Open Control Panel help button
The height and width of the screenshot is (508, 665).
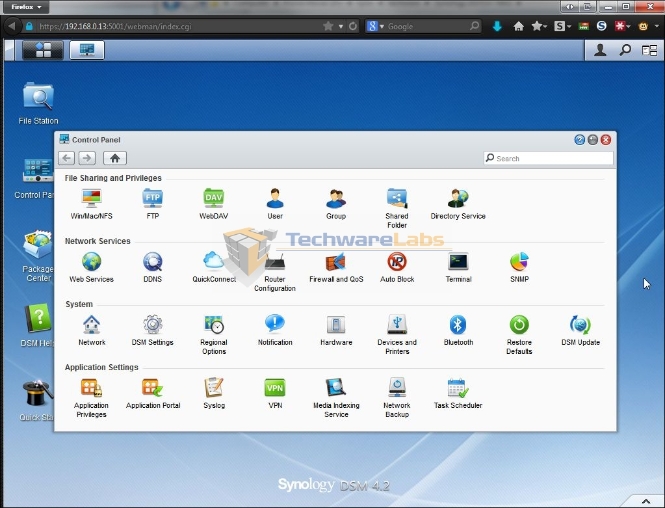pyautogui.click(x=579, y=140)
